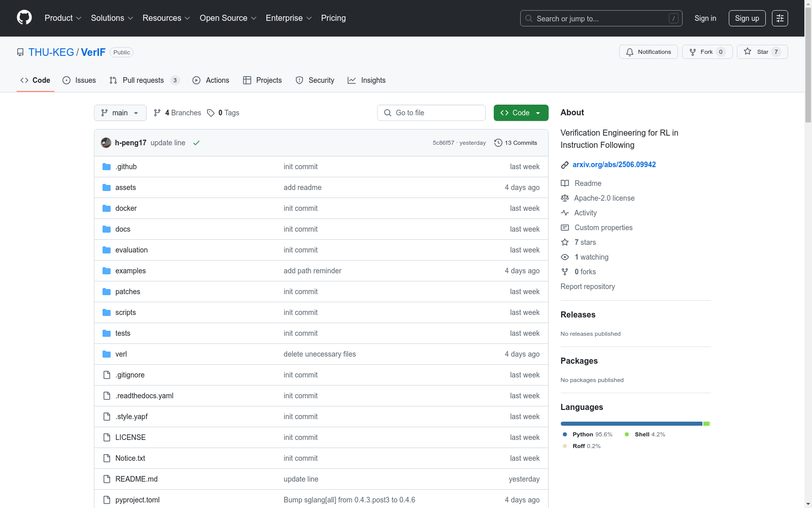Click the forks icon in About
The height and width of the screenshot is (508, 812).
click(x=565, y=272)
